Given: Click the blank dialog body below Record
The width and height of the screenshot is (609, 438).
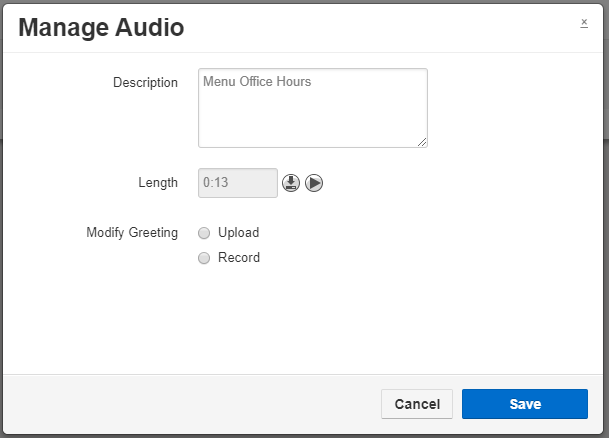Looking at the screenshot, I should 300,320.
